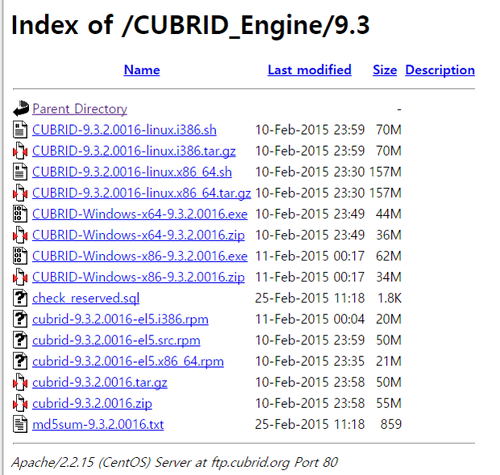Go to the Parent Directory link

80,109
